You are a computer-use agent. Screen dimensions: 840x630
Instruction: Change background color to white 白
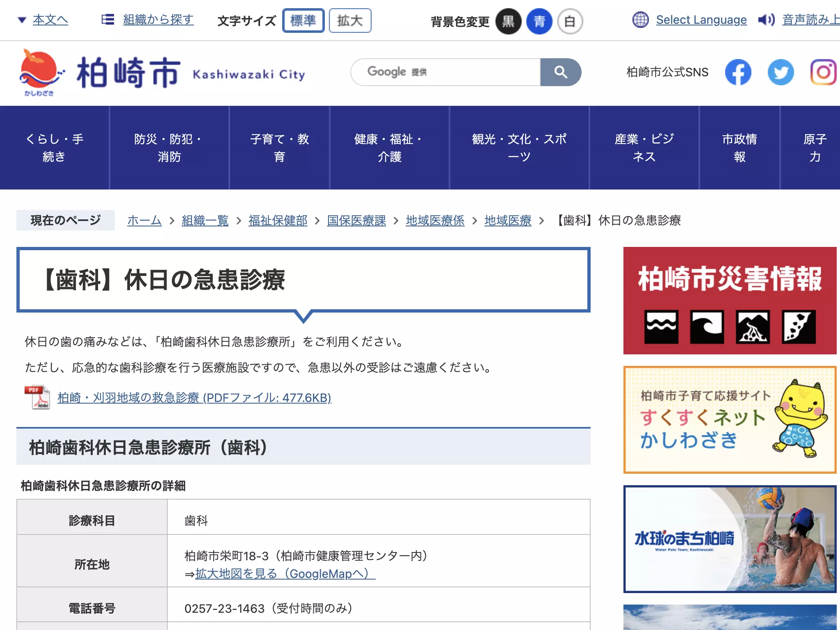tap(570, 21)
